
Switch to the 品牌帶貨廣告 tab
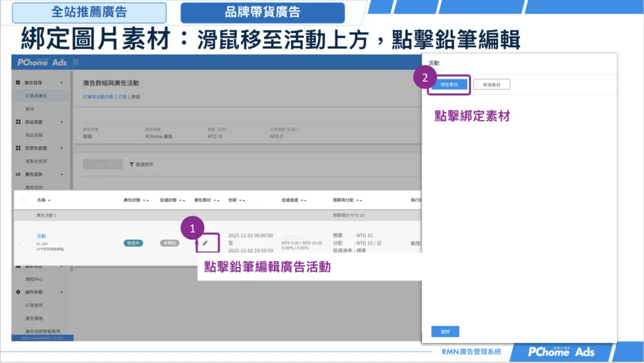pyautogui.click(x=262, y=13)
